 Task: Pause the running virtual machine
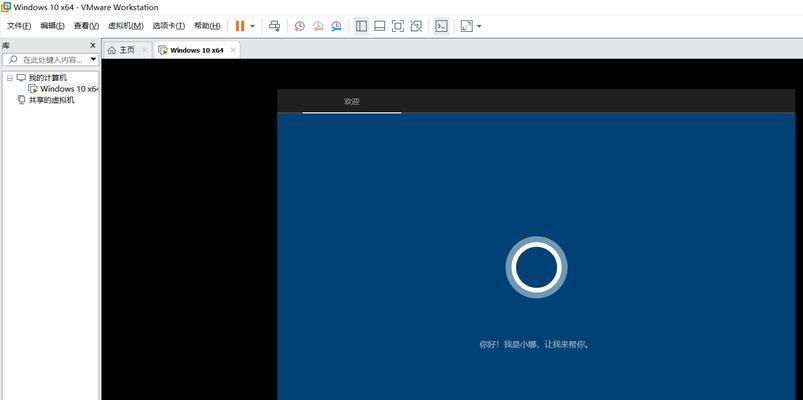240,26
